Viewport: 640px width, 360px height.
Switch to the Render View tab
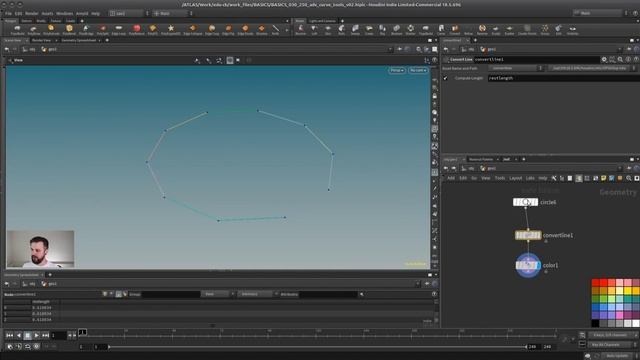(41, 40)
